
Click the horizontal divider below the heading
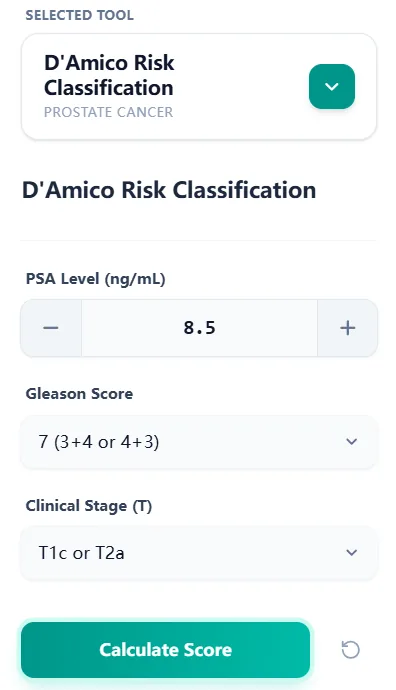click(x=198, y=240)
